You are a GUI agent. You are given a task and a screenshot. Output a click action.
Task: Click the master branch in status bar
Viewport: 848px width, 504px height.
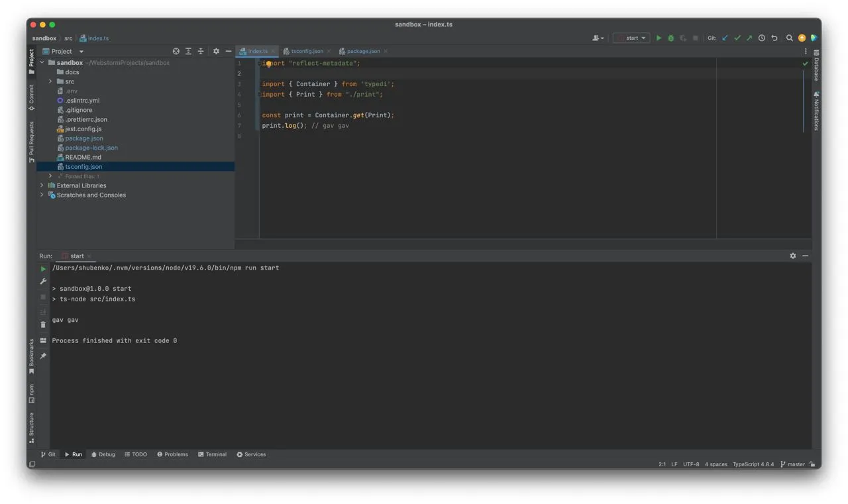coord(792,464)
